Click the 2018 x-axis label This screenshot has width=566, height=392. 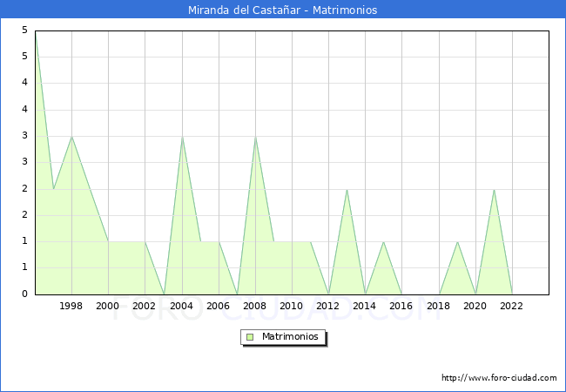click(x=438, y=306)
